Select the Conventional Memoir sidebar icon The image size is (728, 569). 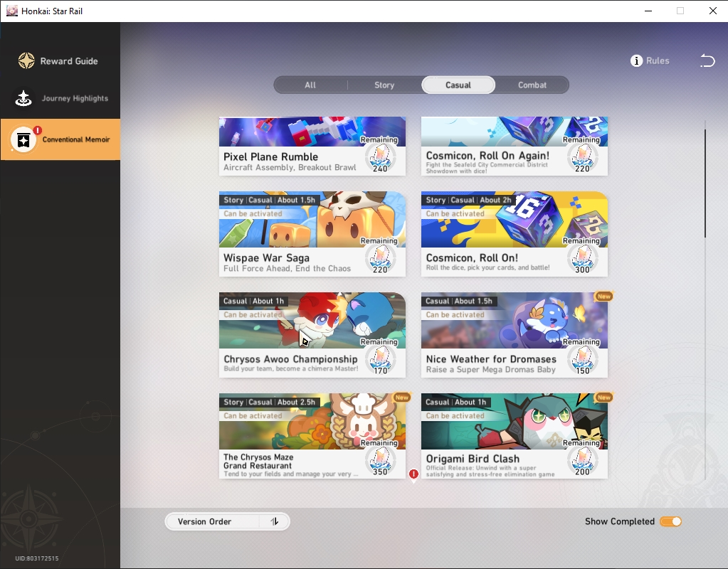[23, 139]
